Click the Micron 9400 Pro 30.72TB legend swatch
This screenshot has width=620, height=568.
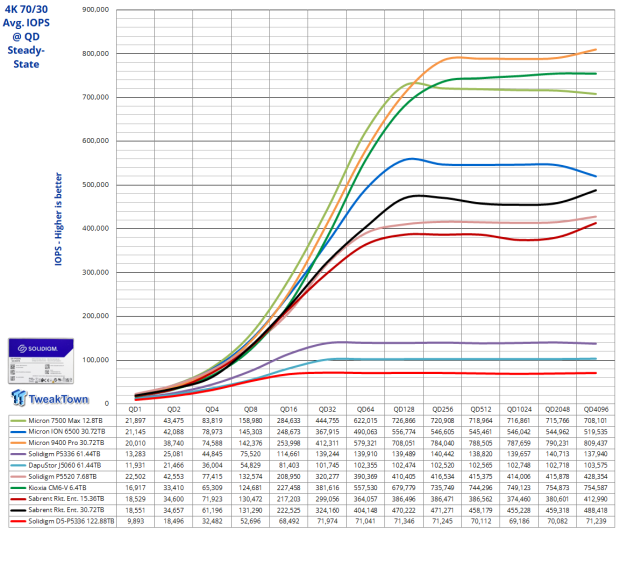[19, 443]
